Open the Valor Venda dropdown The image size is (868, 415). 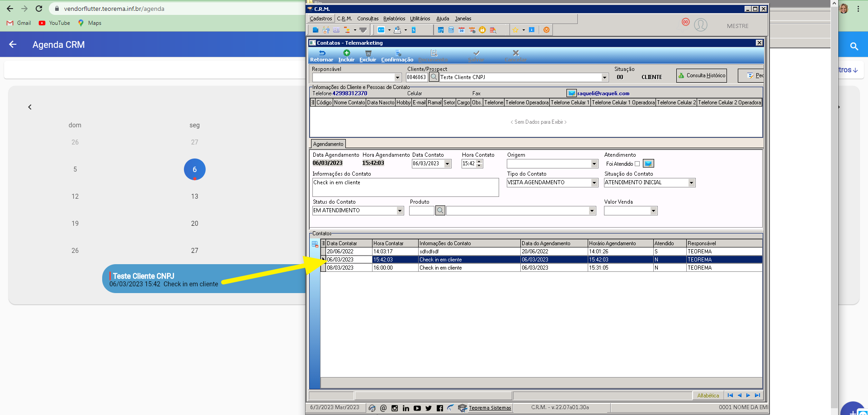point(653,210)
